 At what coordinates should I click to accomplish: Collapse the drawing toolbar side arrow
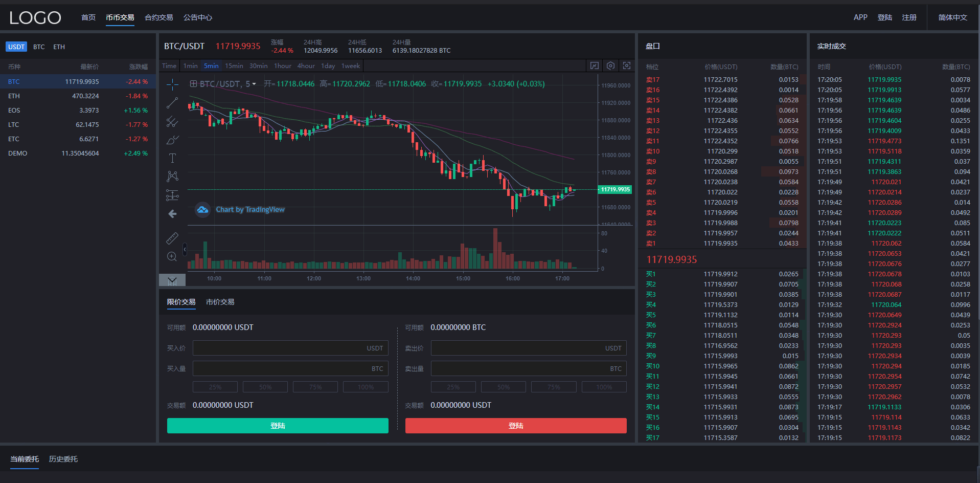point(185,249)
